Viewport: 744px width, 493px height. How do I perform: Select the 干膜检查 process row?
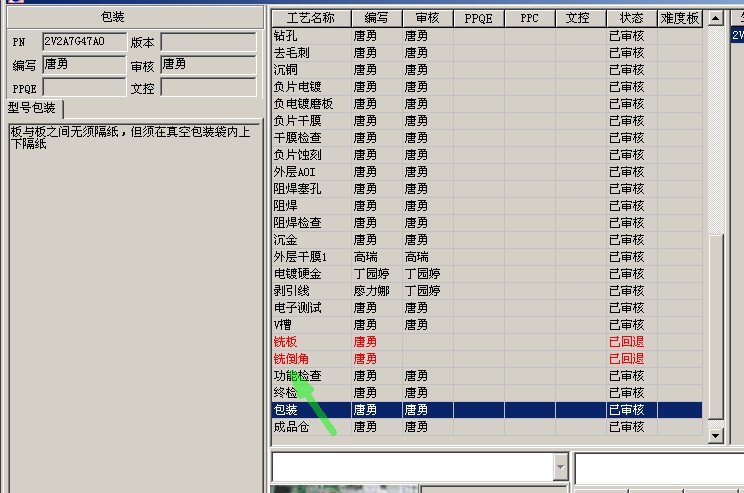(x=487, y=138)
